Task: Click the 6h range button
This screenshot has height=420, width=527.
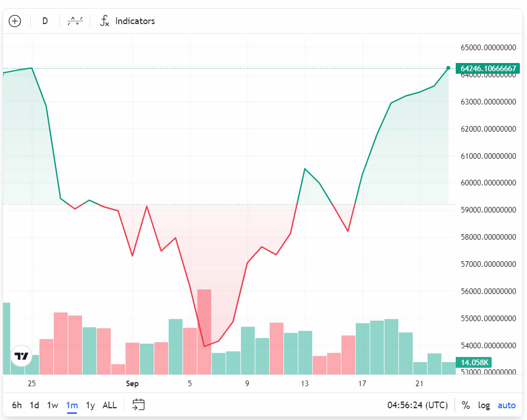Action: pyautogui.click(x=16, y=405)
